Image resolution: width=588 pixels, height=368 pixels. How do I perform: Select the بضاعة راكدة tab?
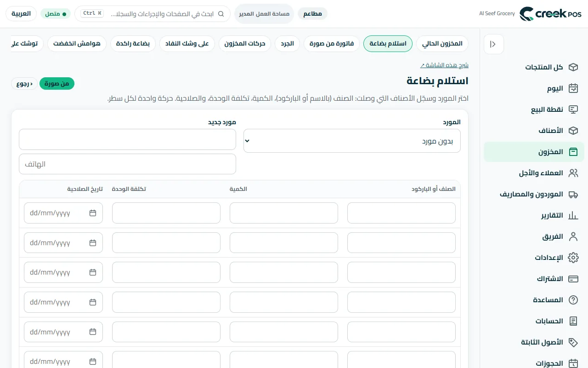pos(133,44)
